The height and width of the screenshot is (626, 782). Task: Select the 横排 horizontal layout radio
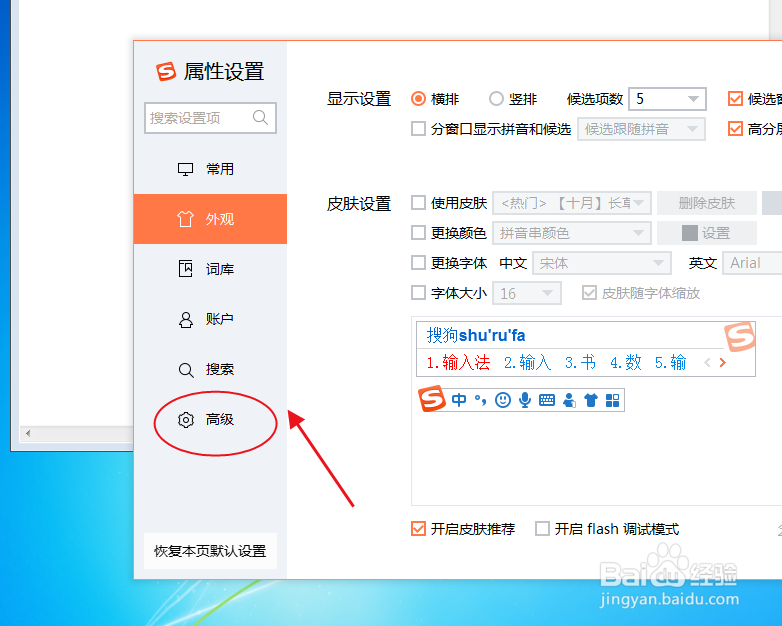[418, 99]
